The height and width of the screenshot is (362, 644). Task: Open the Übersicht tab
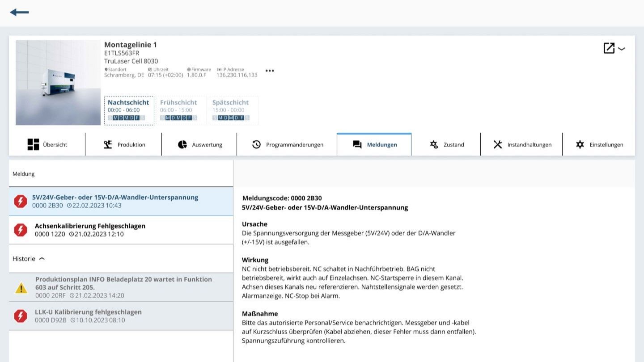point(47,144)
